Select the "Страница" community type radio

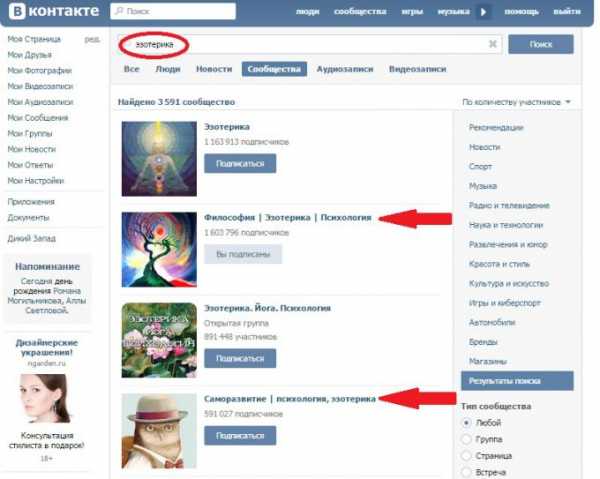(x=466, y=456)
